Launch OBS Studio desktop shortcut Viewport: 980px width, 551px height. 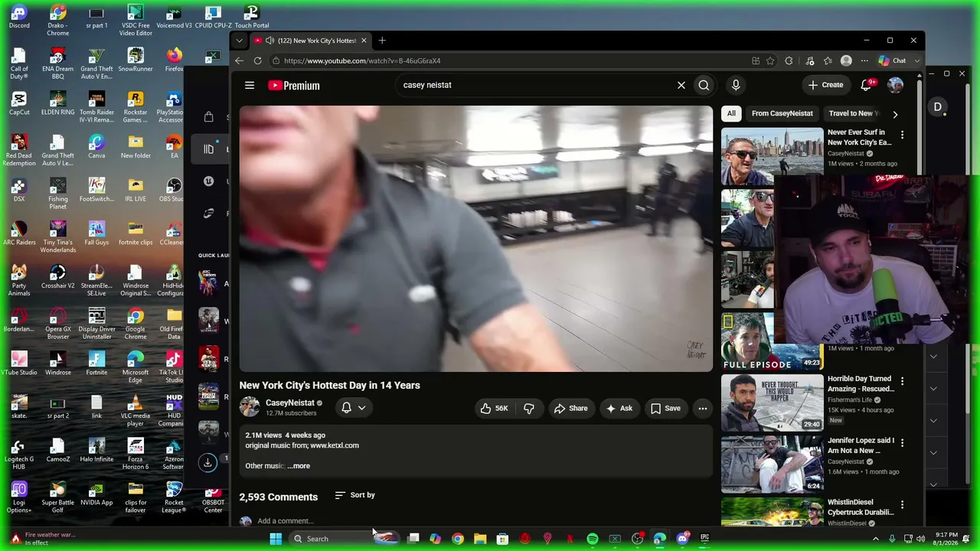tap(174, 188)
